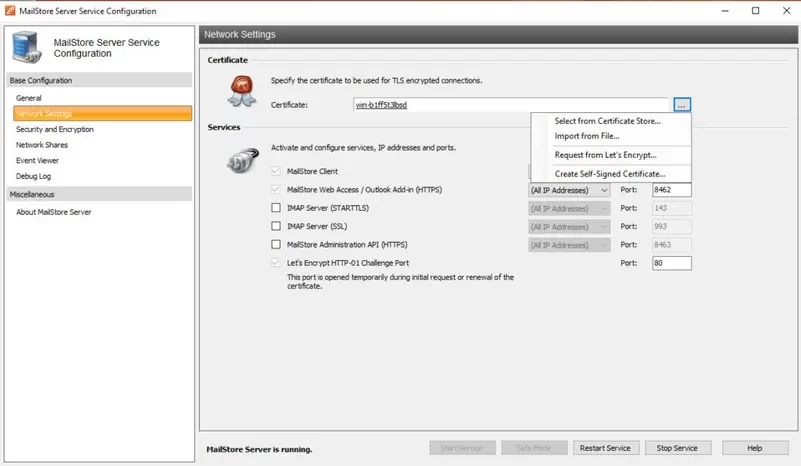
Task: Open IP address dropdown for Administration API
Action: (568, 244)
